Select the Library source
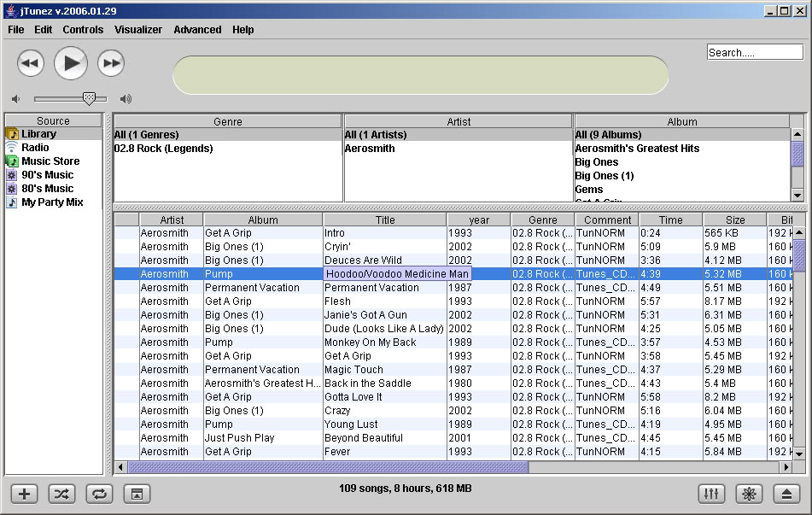812x515 pixels. (54, 134)
